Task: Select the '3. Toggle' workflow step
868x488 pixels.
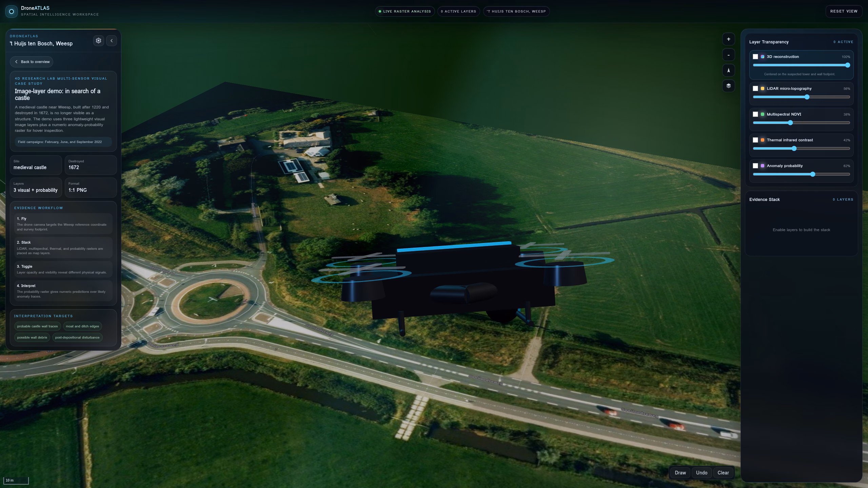Action: (x=63, y=269)
